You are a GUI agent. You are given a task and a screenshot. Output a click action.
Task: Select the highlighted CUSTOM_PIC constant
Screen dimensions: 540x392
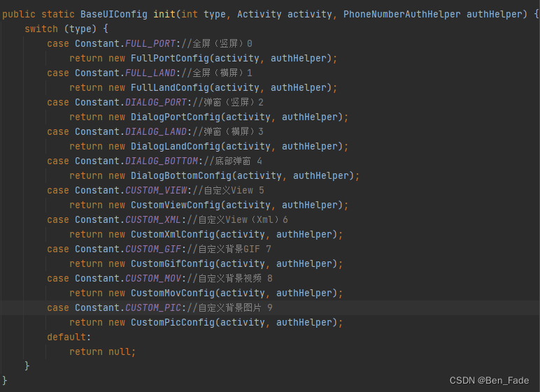(154, 307)
